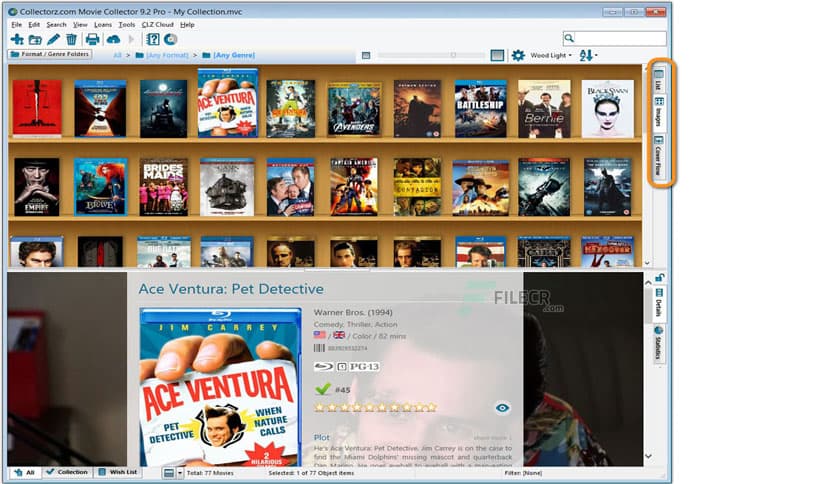Select the Black Swan movie cover
Image resolution: width=836 pixels, height=484 pixels.
[607, 109]
